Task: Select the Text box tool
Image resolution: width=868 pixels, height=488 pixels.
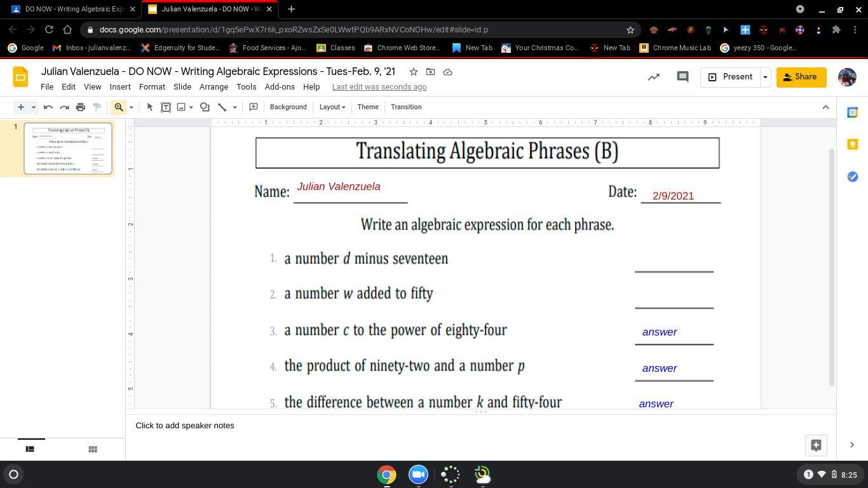Action: click(166, 107)
